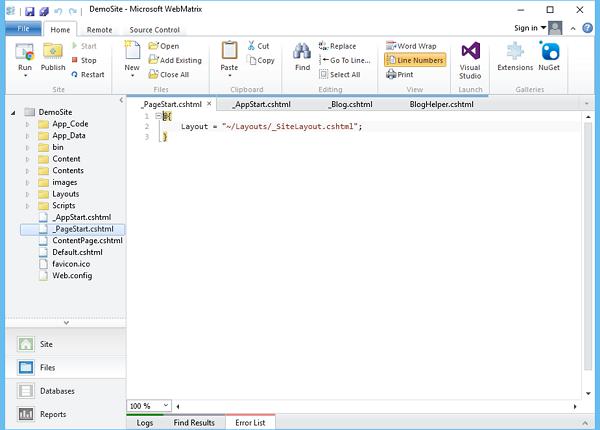
Task: Open Go To Line dialog
Action: coord(344,60)
